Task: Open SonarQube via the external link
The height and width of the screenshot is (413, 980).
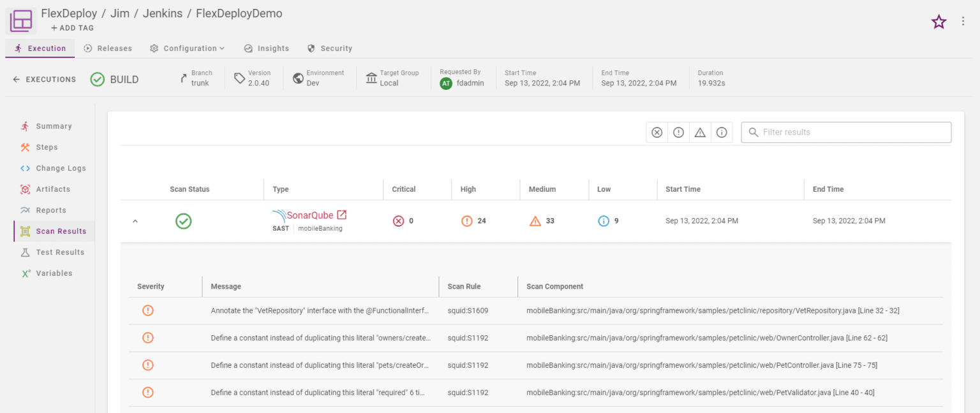Action: tap(340, 215)
